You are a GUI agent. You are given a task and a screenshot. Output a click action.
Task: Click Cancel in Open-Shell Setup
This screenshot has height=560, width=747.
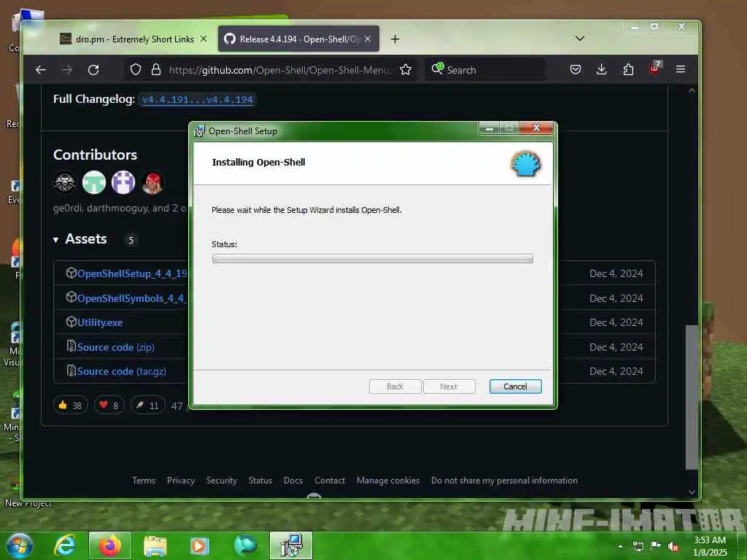(x=515, y=386)
